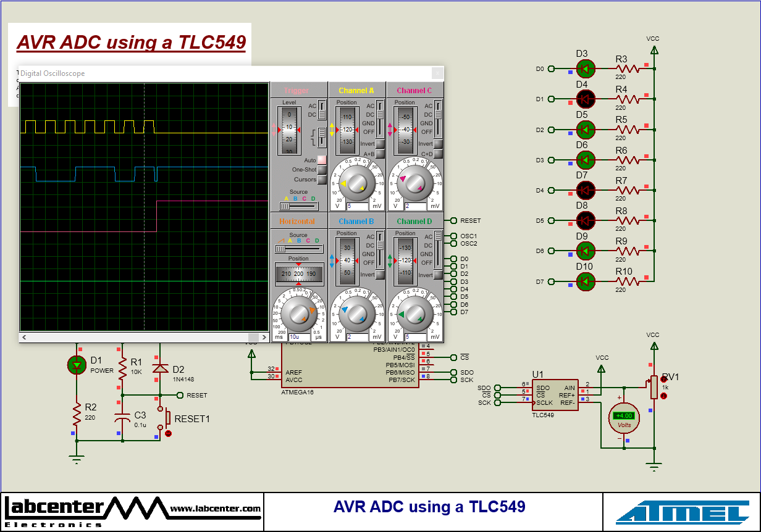This screenshot has width=761, height=532.
Task: Enable C+D mode on Channel C
Action: pyautogui.click(x=437, y=154)
